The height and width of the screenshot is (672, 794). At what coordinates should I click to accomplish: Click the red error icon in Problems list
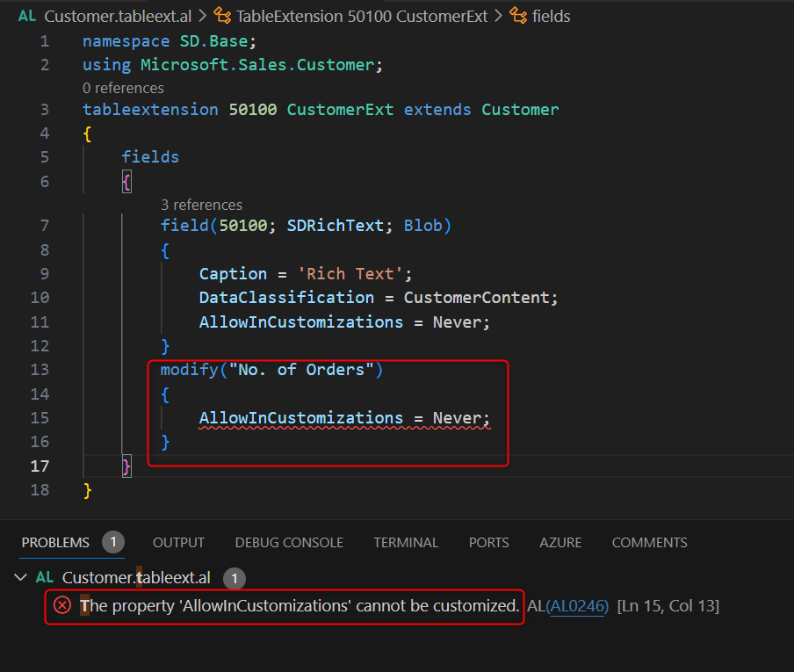point(62,605)
